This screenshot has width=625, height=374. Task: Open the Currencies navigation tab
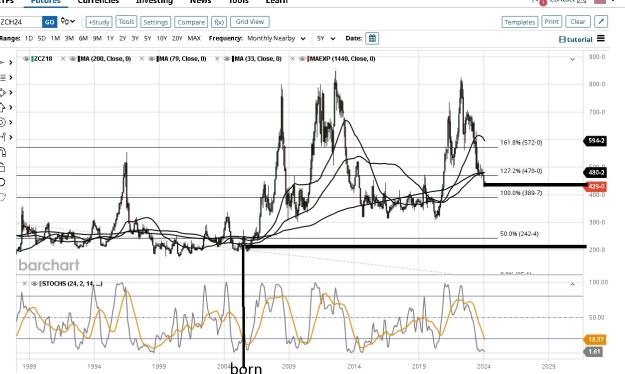click(x=98, y=2)
